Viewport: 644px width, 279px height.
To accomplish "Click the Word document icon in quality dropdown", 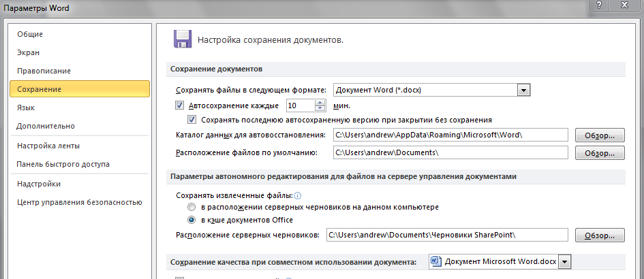I will pyautogui.click(x=436, y=261).
